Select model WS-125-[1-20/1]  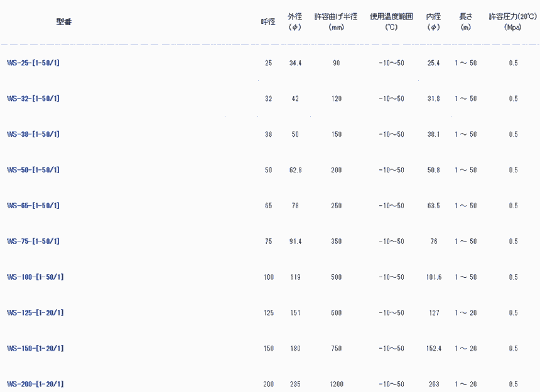[x=35, y=313]
